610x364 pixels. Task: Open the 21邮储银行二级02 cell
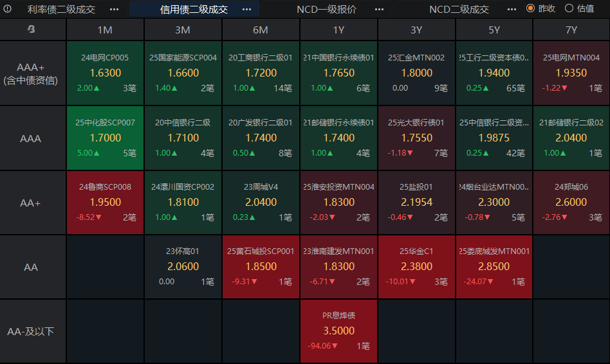click(571, 138)
